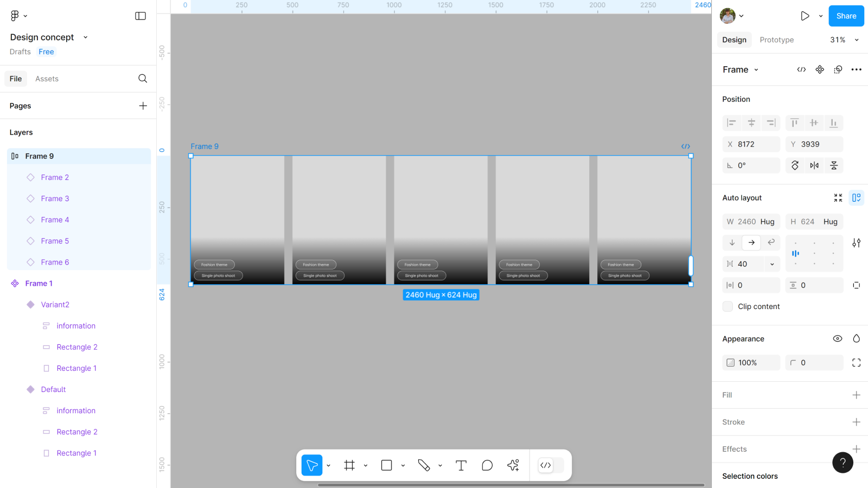The height and width of the screenshot is (488, 868).
Task: Select the Frame 4 layer
Action: [55, 220]
